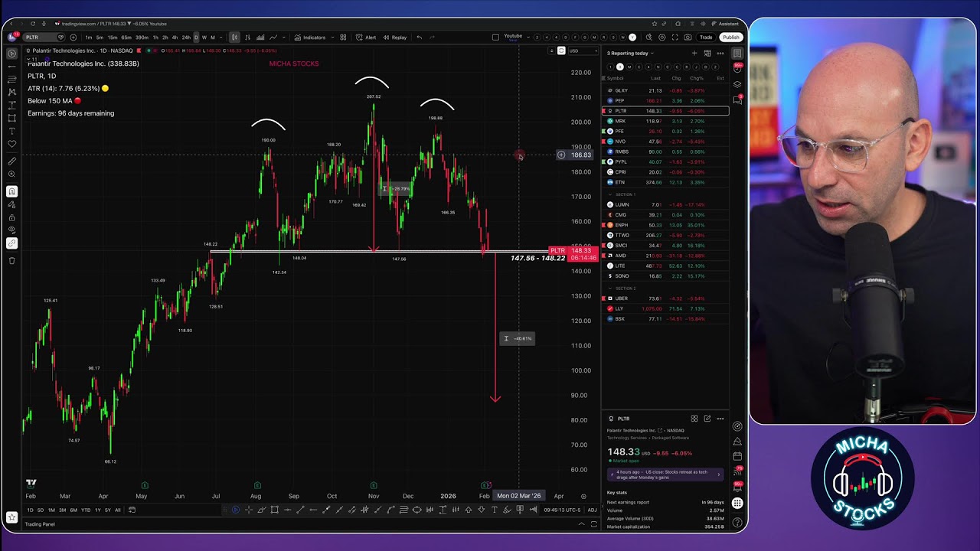The height and width of the screenshot is (551, 980).
Task: Open the Assistant in browser toolbar
Action: (724, 24)
